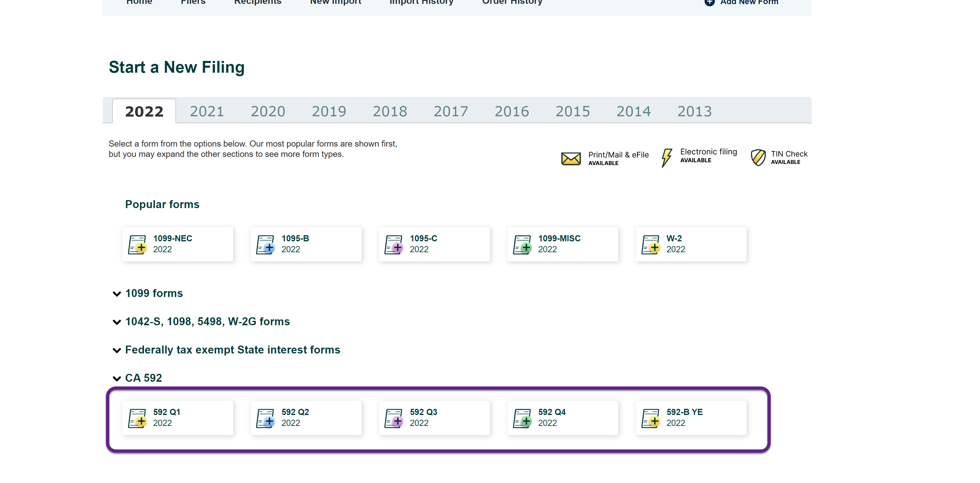Collapse the Federally tax exempt State interest forms section
This screenshot has height=483, width=980.
click(117, 349)
